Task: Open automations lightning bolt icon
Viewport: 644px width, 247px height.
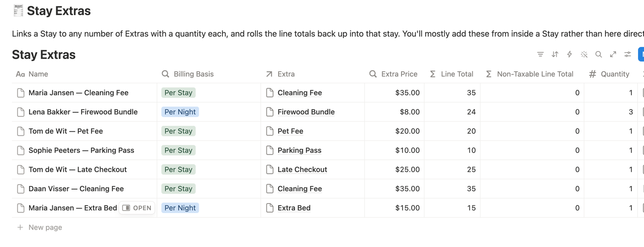Action: tap(569, 55)
